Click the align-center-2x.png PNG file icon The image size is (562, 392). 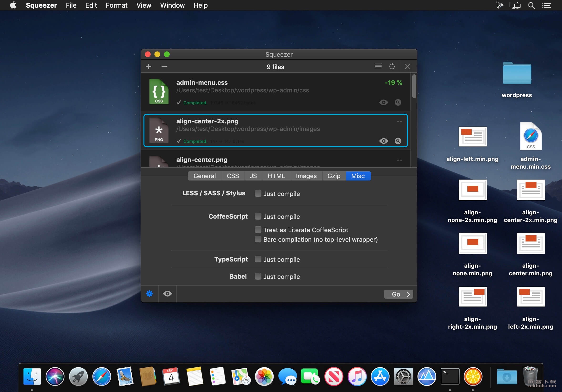(x=159, y=130)
